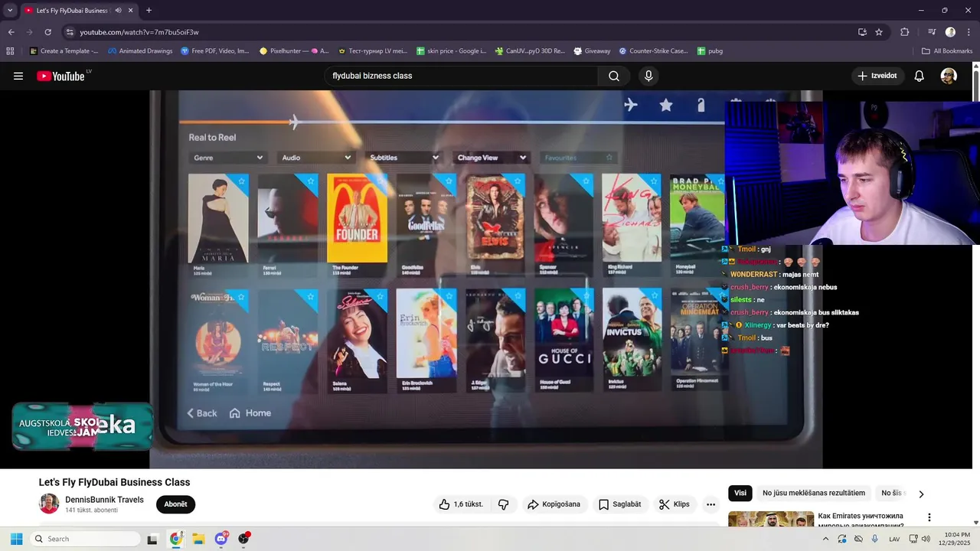Open File Explorer from the taskbar
The image size is (980, 551).
(x=198, y=539)
